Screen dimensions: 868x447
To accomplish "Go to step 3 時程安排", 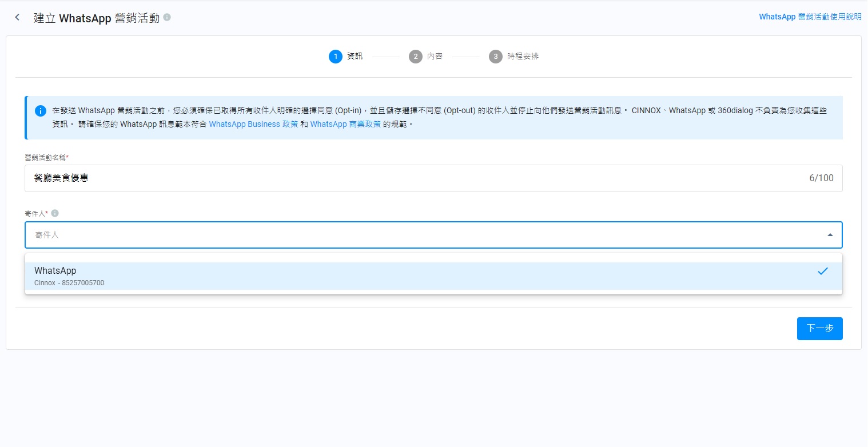I will point(513,57).
